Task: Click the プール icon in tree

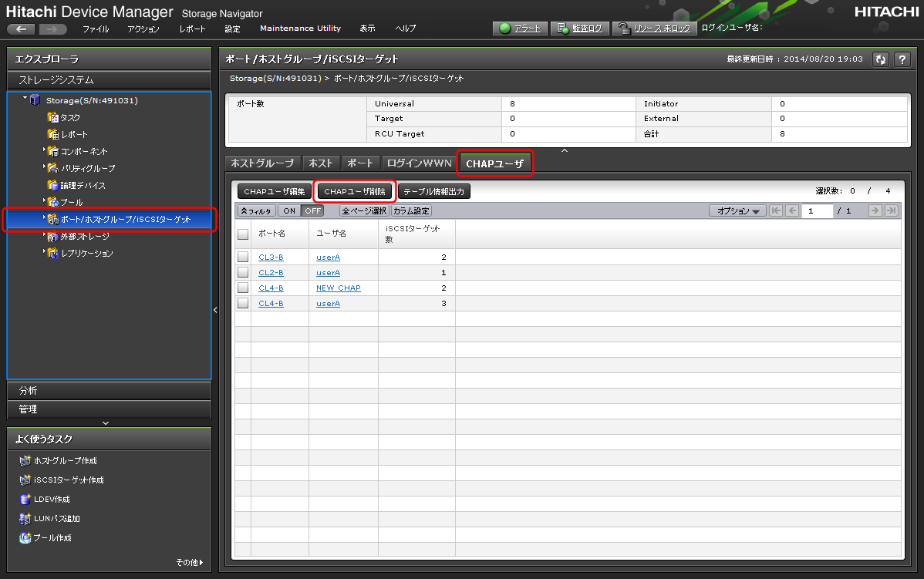Action: pyautogui.click(x=53, y=202)
